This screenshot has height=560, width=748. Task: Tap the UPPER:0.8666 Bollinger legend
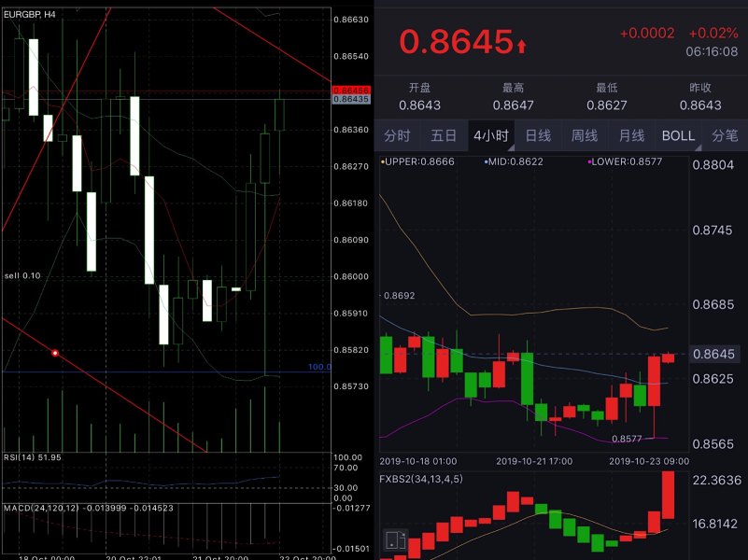click(418, 161)
